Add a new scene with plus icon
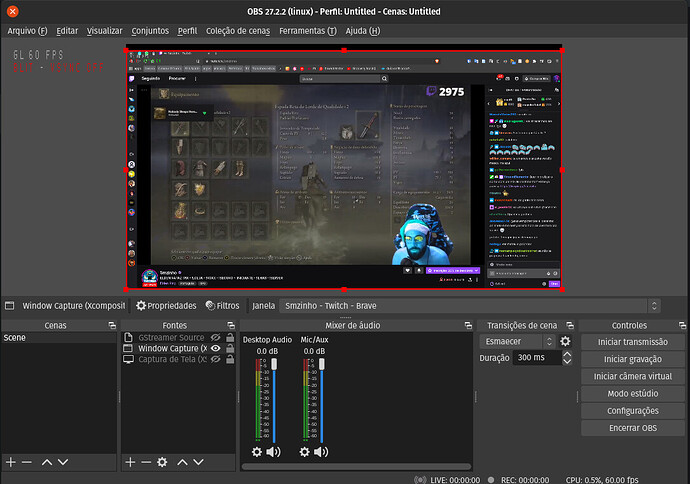 [11, 462]
